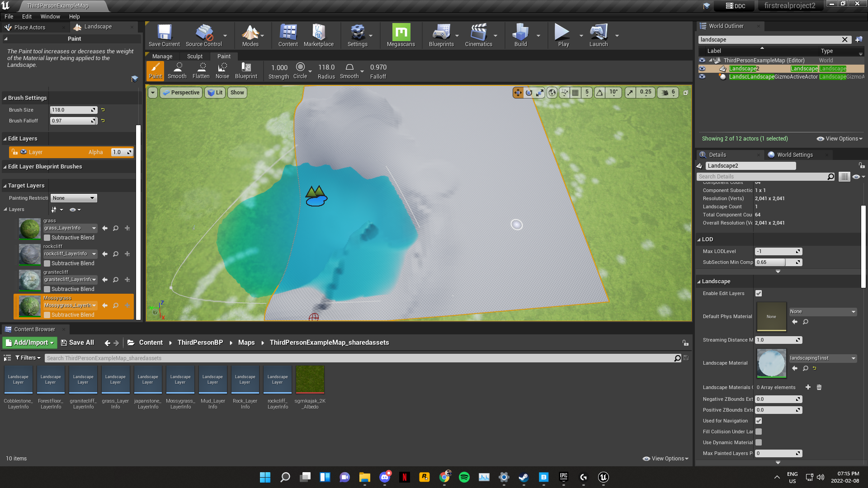Collapse the Brush Settings section
The height and width of the screenshot is (488, 868).
5,98
